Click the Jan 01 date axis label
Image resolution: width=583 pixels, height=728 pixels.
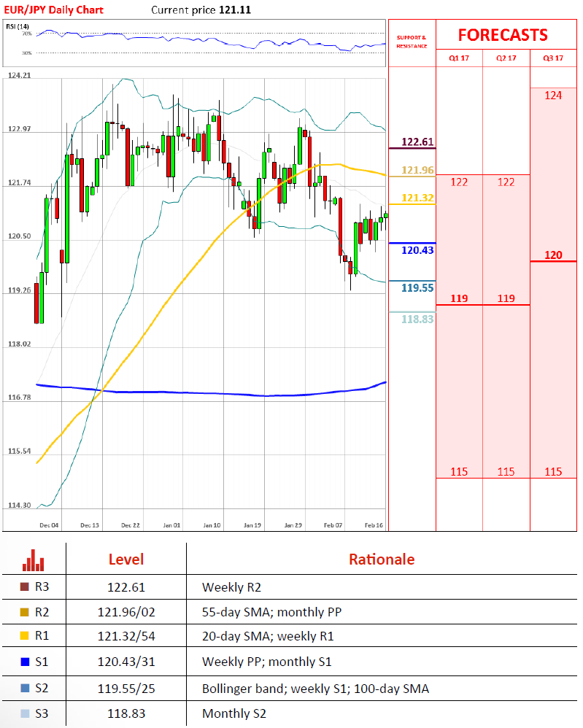[171, 525]
